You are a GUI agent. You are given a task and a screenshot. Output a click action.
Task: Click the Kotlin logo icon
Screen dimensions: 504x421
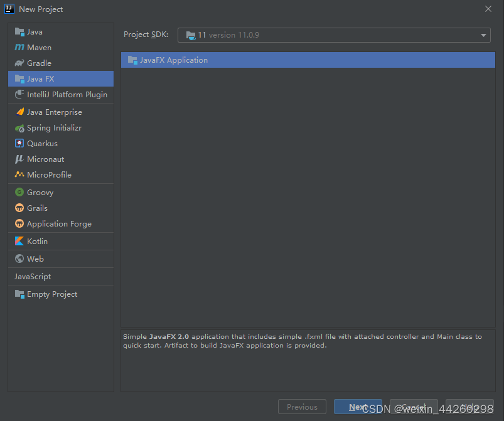coord(19,241)
